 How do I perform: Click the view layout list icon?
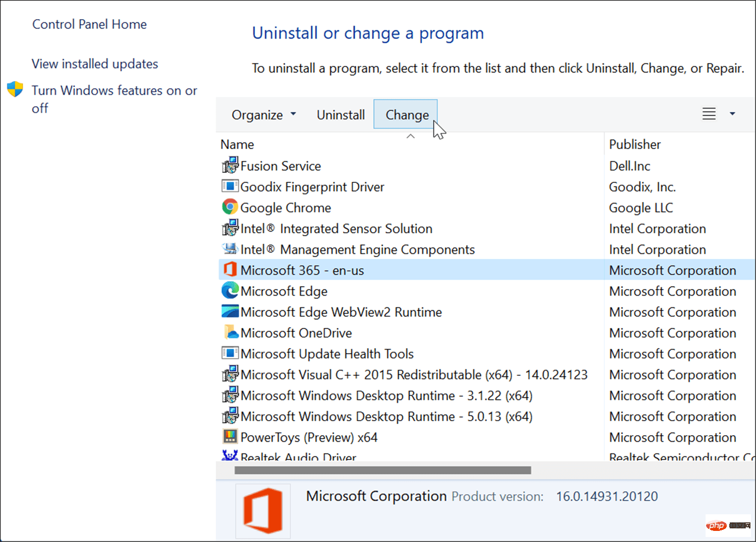[709, 114]
